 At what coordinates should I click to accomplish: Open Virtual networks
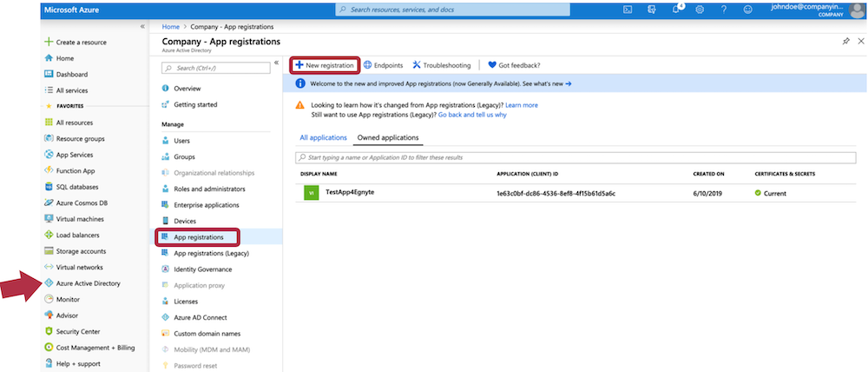coord(73,267)
